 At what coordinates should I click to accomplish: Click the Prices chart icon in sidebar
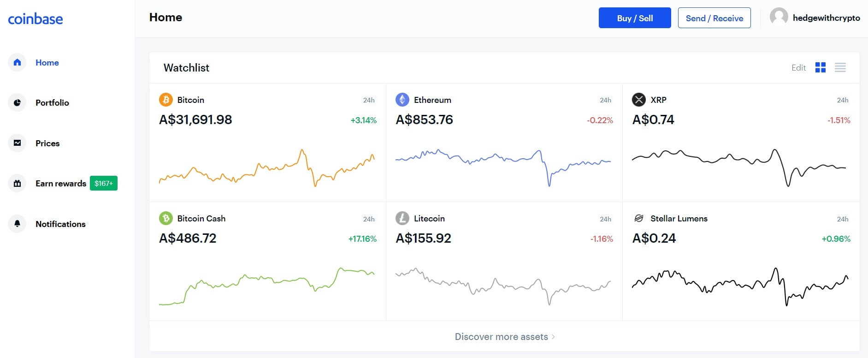17,143
